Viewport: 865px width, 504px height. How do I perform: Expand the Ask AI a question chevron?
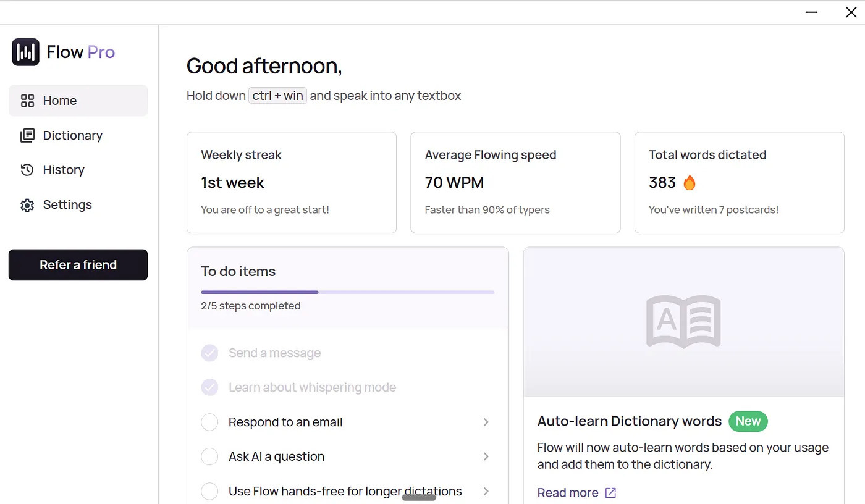486,456
